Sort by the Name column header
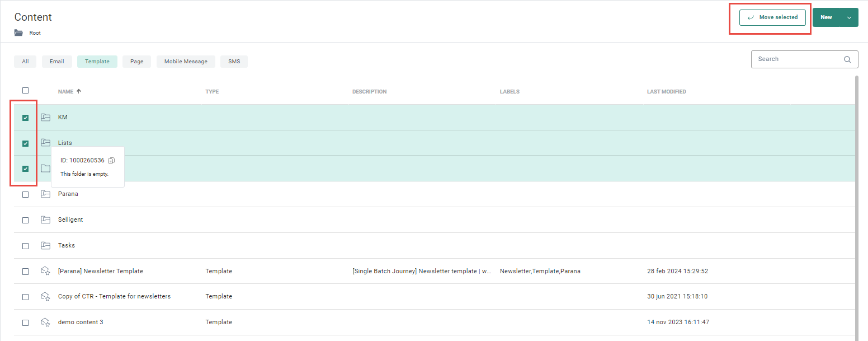868x341 pixels. 65,92
